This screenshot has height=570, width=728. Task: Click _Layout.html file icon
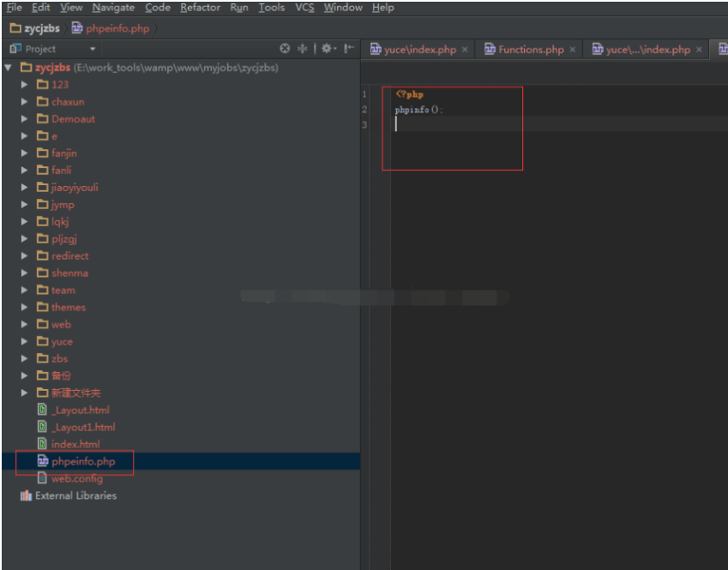[x=42, y=410]
